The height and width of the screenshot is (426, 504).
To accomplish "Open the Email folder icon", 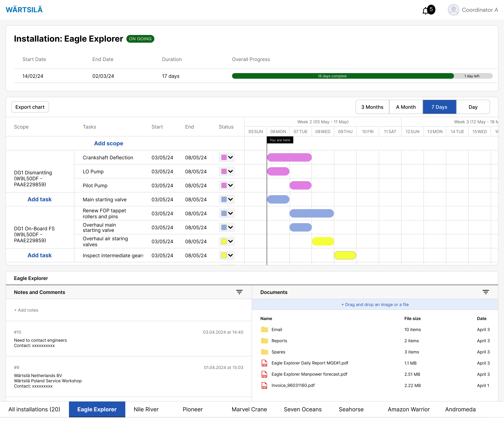I will [265, 329].
